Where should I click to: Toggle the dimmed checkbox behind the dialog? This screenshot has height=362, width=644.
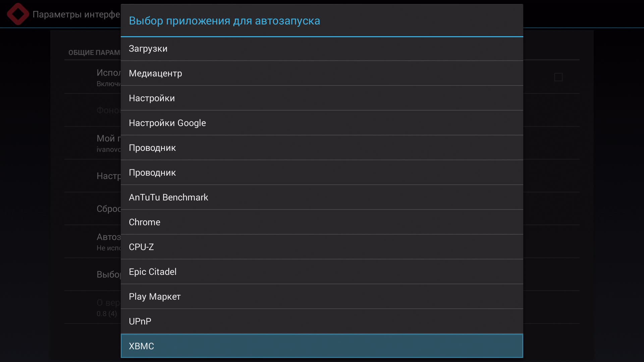pos(558,77)
